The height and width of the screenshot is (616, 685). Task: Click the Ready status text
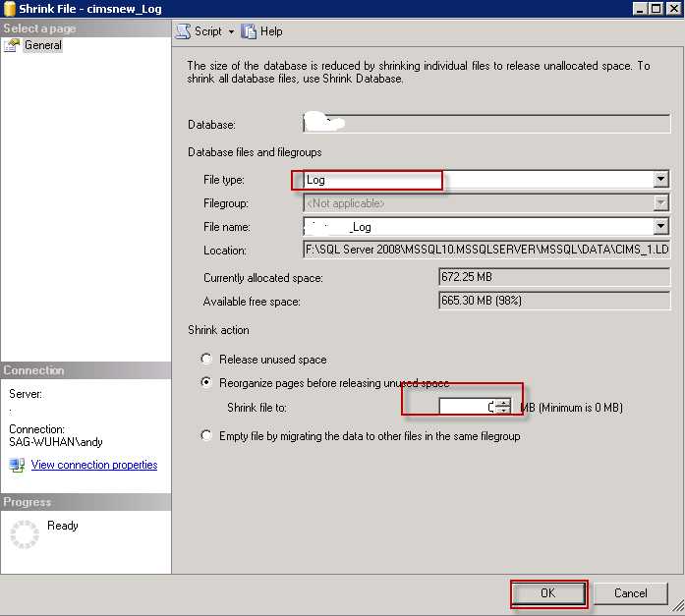[x=63, y=526]
